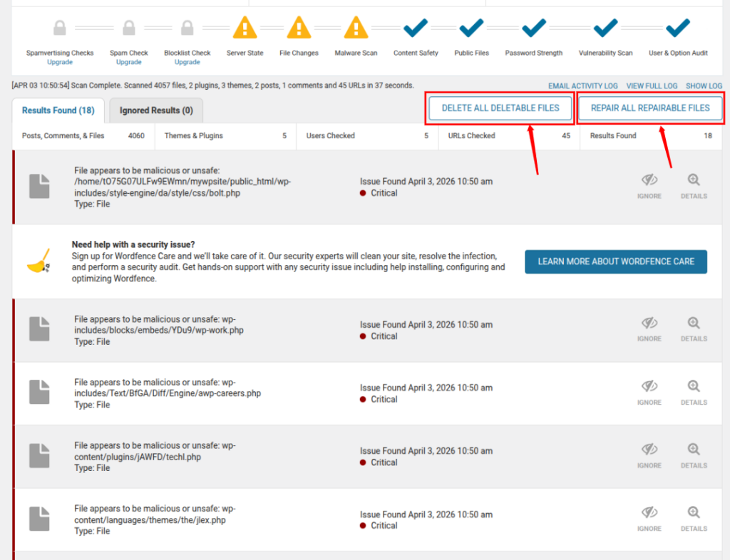Viewport: 730px width, 560px height.
Task: Click DELETE ALL DELETABLE FILES button
Action: [x=499, y=108]
